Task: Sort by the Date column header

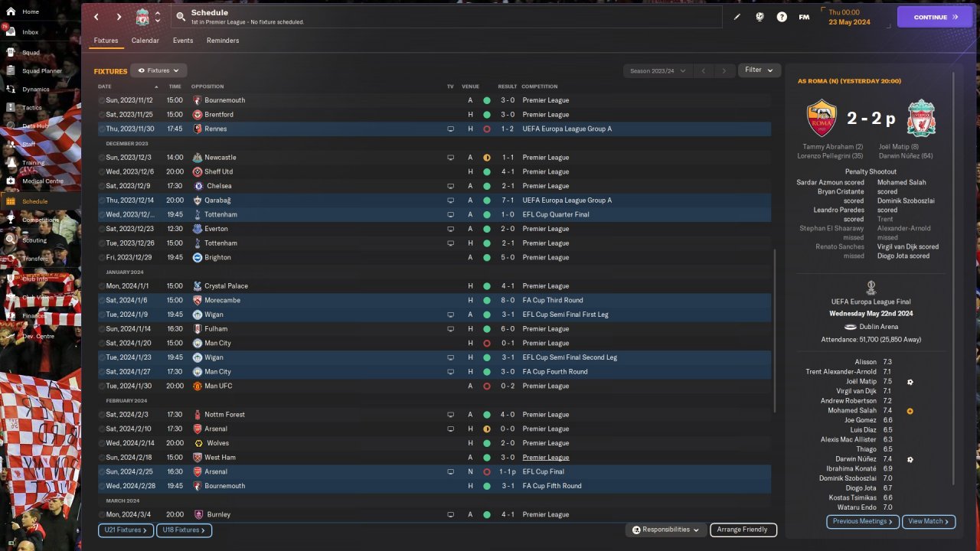Action: (104, 86)
